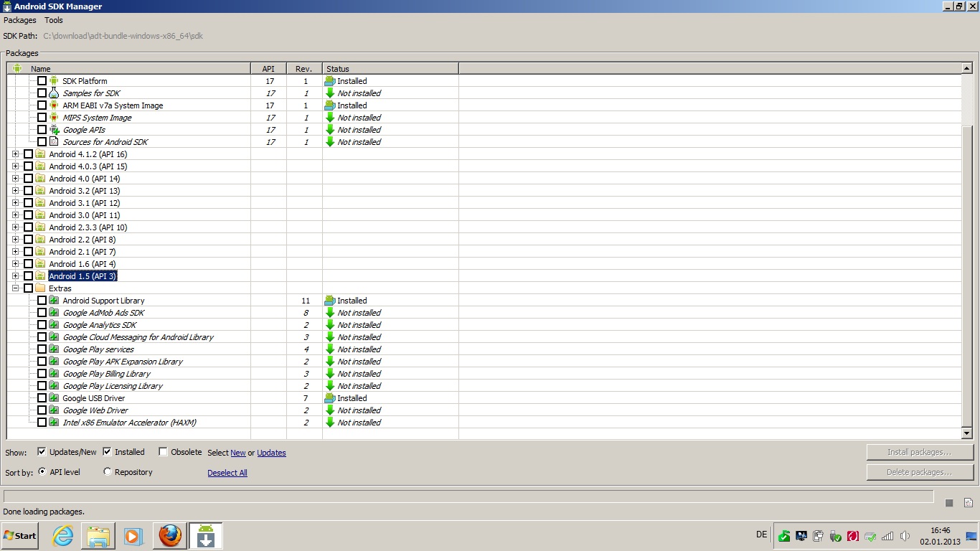Click the Deselect All link
The height and width of the screenshot is (551, 980).
tap(227, 473)
